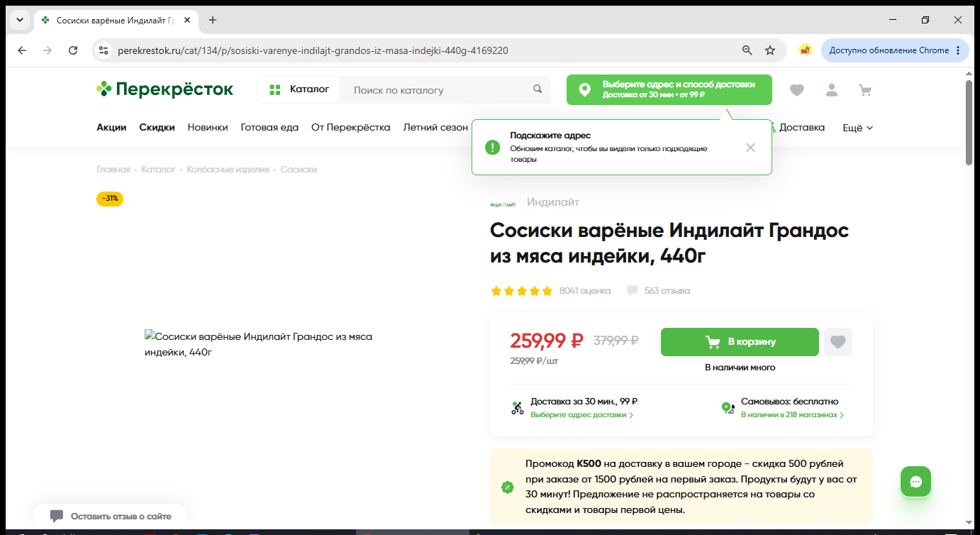Image resolution: width=980 pixels, height=535 pixels.
Task: Open Новинки menu item
Action: (x=208, y=128)
